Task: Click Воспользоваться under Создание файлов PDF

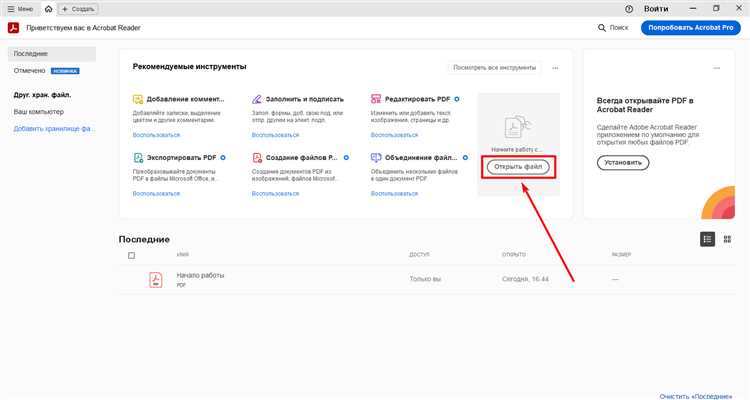Action: pos(276,193)
